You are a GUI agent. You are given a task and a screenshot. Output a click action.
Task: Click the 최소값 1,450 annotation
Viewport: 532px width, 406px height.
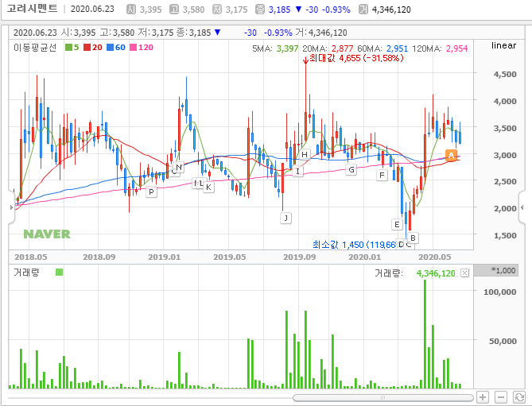354,245
